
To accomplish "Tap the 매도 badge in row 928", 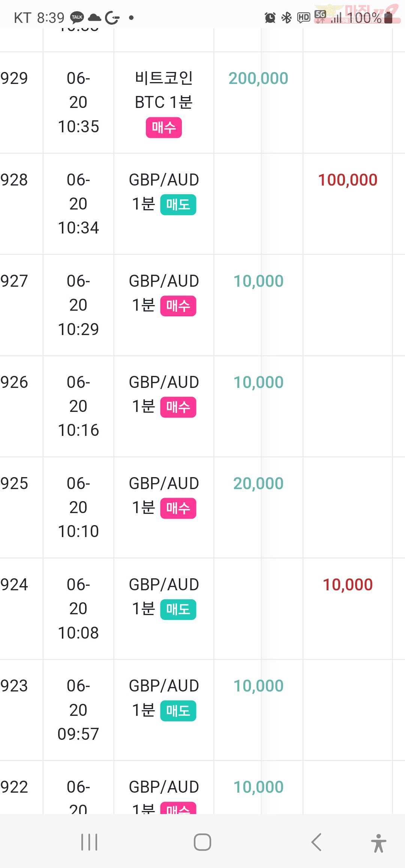I will (x=178, y=205).
